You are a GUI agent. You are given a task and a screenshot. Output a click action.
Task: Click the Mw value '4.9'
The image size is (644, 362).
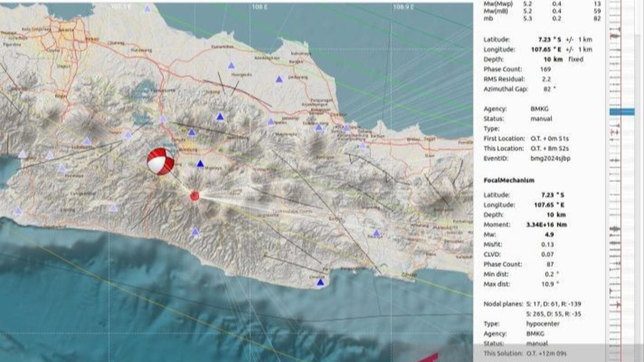pyautogui.click(x=549, y=234)
